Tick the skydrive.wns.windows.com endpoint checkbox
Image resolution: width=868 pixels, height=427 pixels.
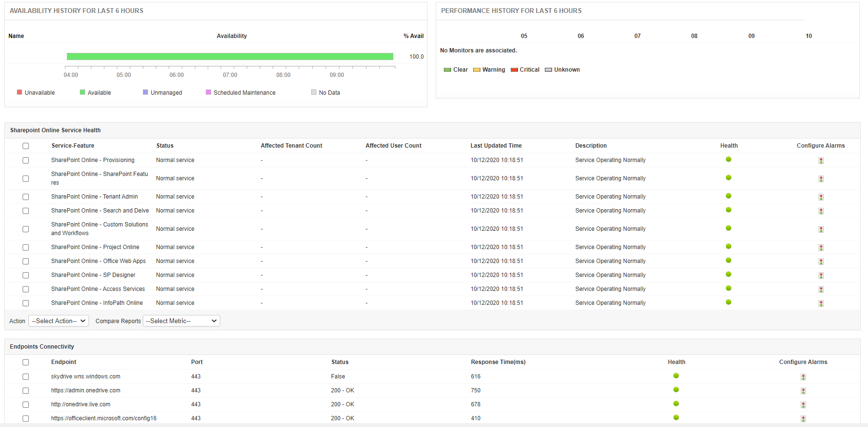coord(25,377)
